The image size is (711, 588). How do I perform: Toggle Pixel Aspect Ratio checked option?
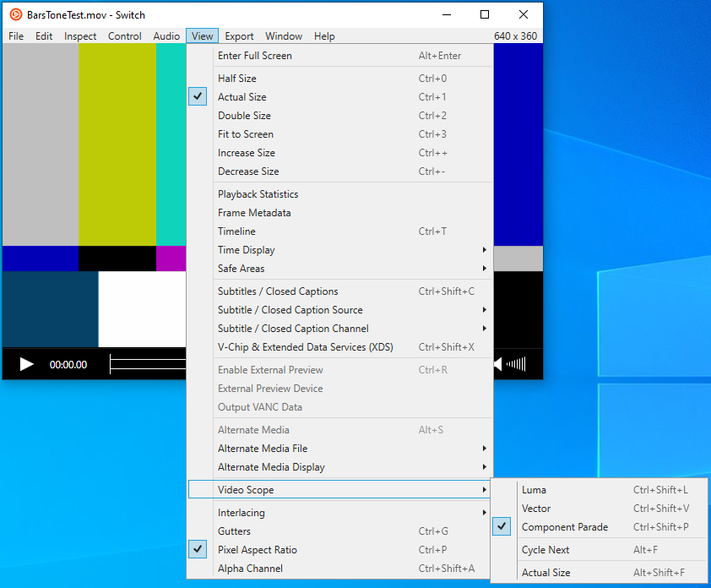click(198, 549)
